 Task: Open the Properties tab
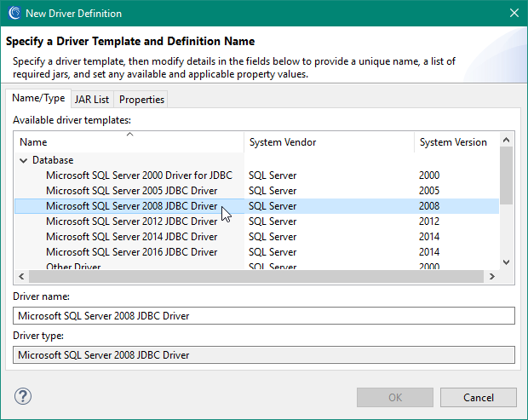point(141,100)
